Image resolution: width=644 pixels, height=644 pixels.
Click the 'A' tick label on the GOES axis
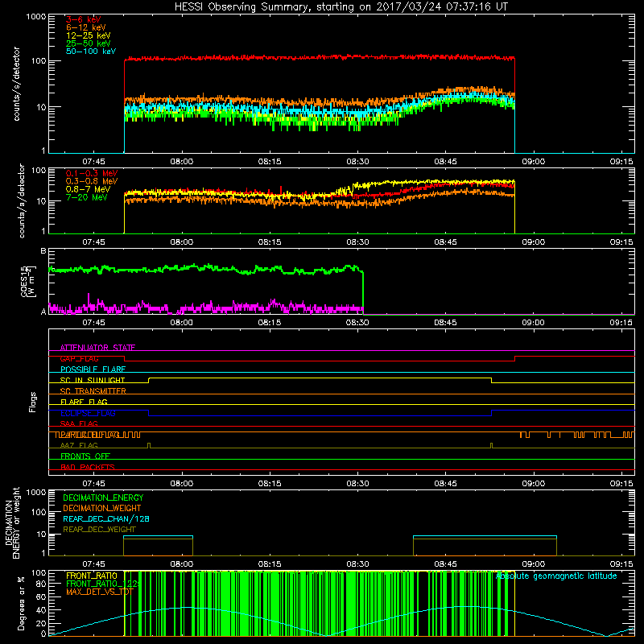(43, 312)
